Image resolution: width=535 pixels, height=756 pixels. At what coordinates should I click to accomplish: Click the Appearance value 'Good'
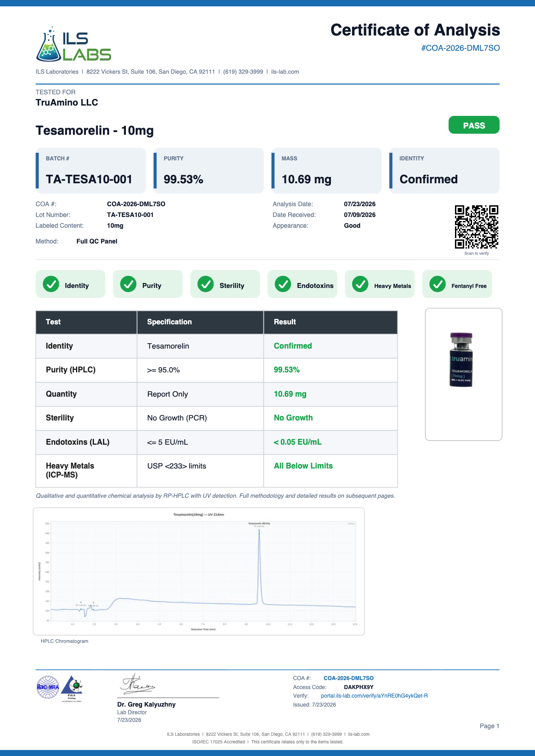pyautogui.click(x=352, y=225)
